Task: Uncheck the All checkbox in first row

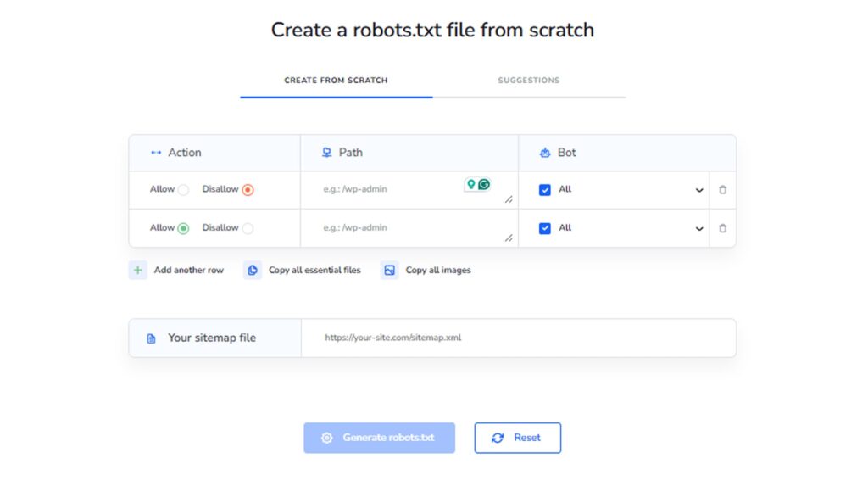Action: tap(545, 190)
